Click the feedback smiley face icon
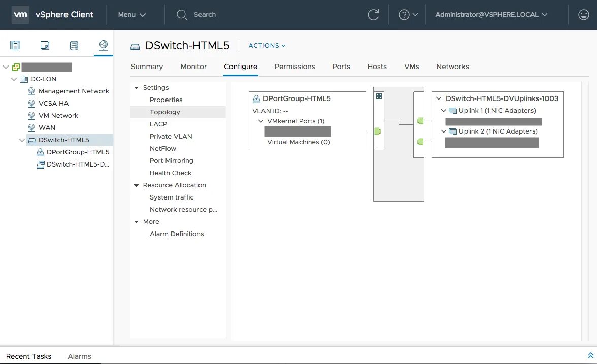 coord(583,14)
